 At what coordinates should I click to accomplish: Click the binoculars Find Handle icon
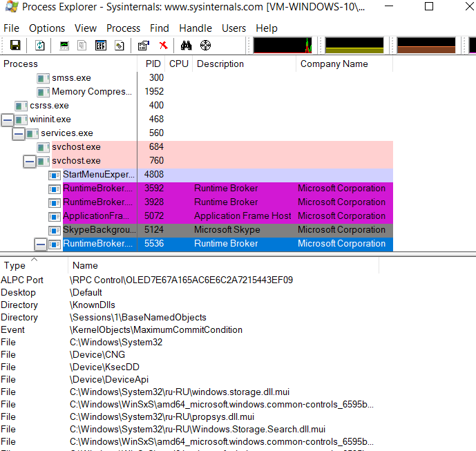pyautogui.click(x=186, y=46)
